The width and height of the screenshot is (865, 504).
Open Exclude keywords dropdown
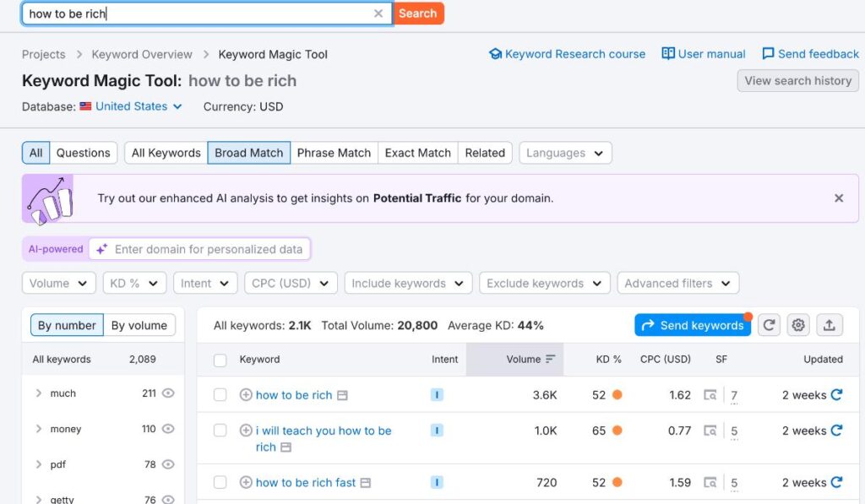coord(545,284)
